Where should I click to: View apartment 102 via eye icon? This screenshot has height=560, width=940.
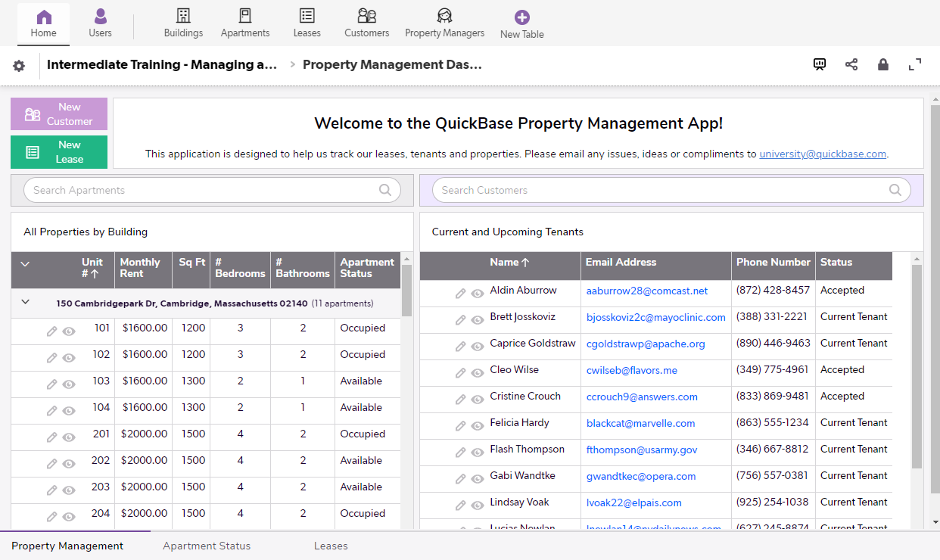(69, 358)
